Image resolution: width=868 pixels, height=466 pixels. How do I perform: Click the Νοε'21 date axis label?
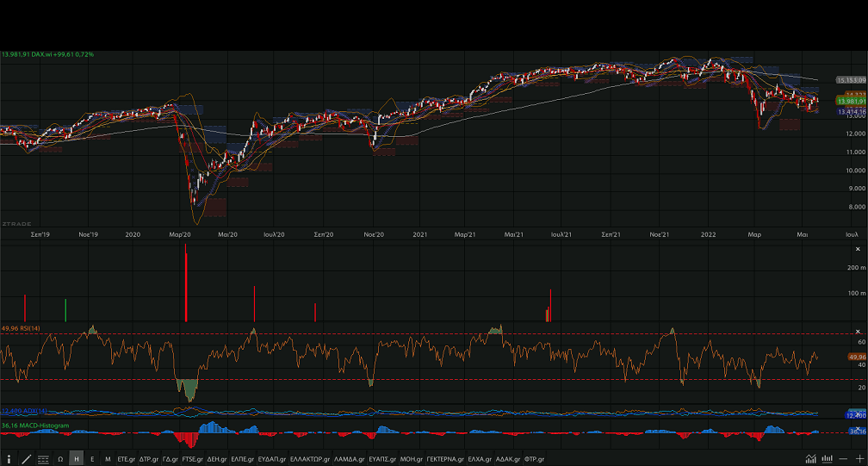[x=659, y=234]
